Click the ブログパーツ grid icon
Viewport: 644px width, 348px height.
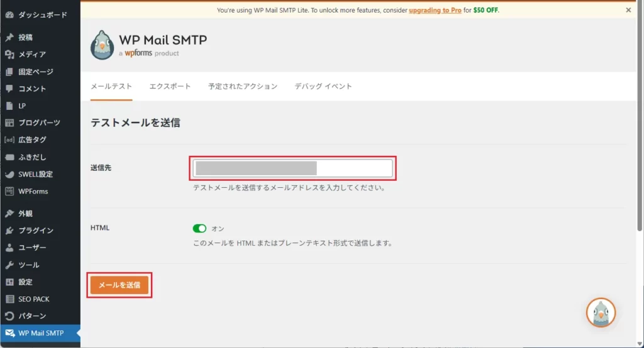pos(9,122)
